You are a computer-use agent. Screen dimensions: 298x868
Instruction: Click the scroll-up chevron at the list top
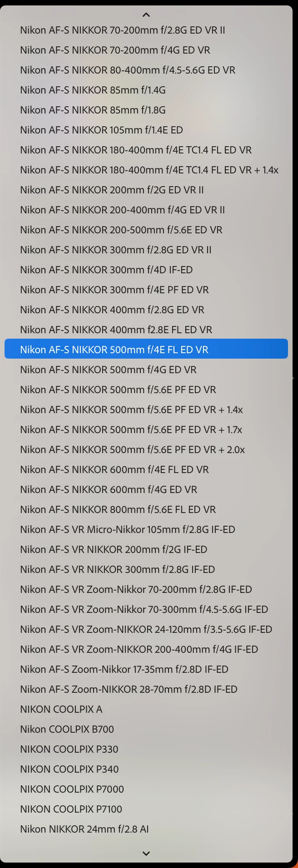click(x=146, y=15)
